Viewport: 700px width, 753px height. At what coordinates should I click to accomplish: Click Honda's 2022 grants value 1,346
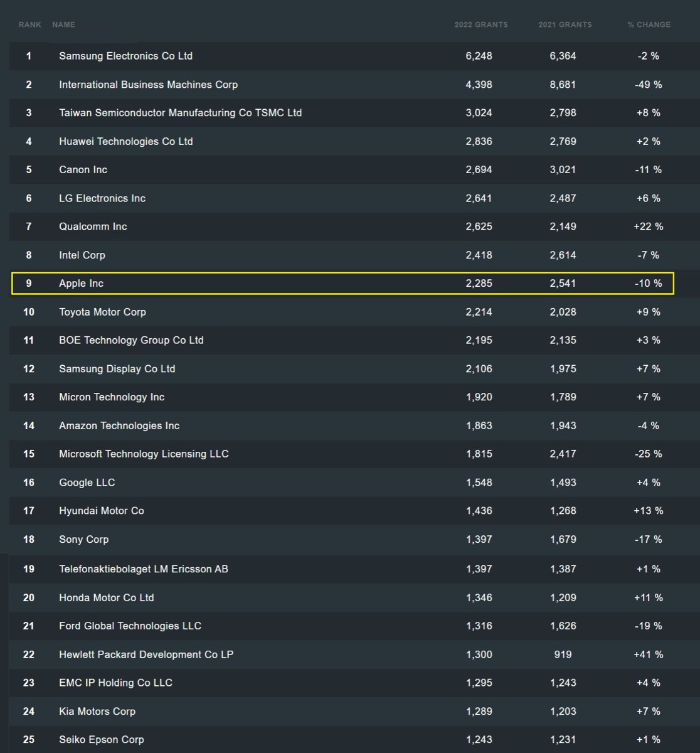tap(479, 597)
